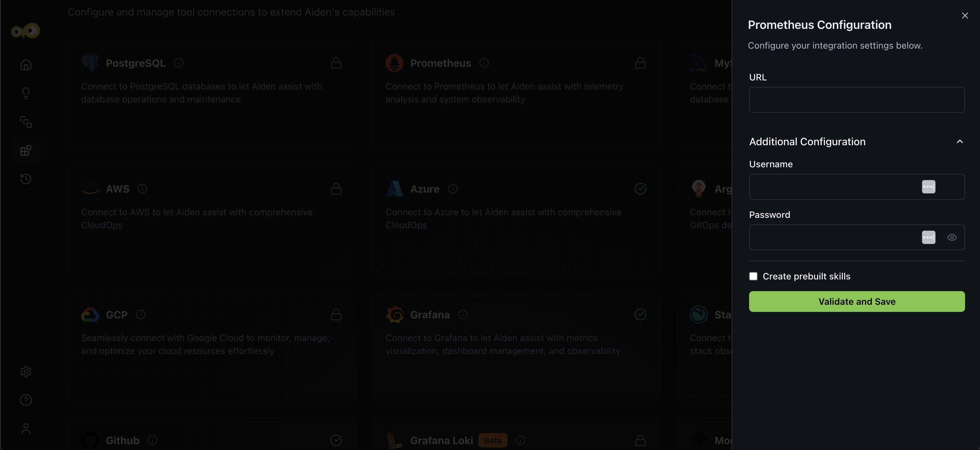Focus the URL input field
Screen dimensions: 980x450
pos(857,100)
